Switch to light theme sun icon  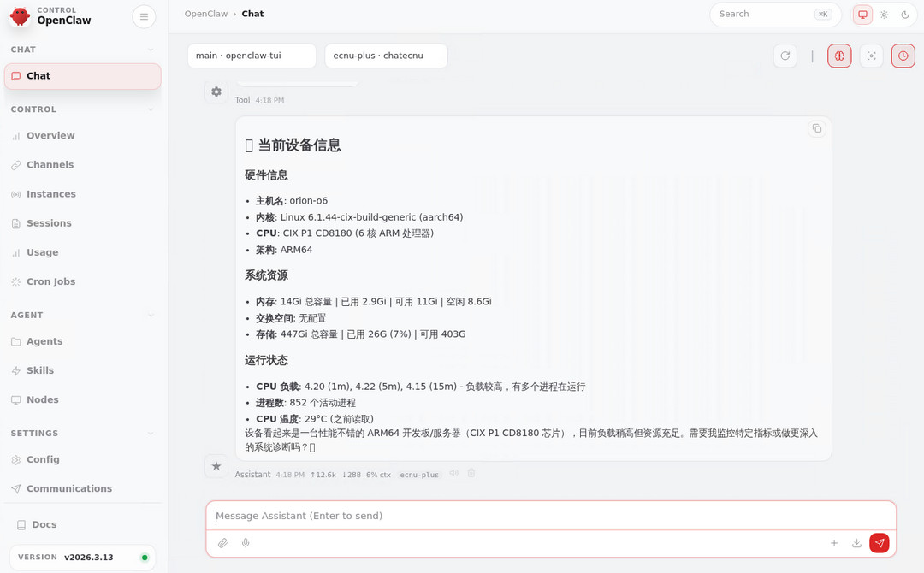[884, 15]
